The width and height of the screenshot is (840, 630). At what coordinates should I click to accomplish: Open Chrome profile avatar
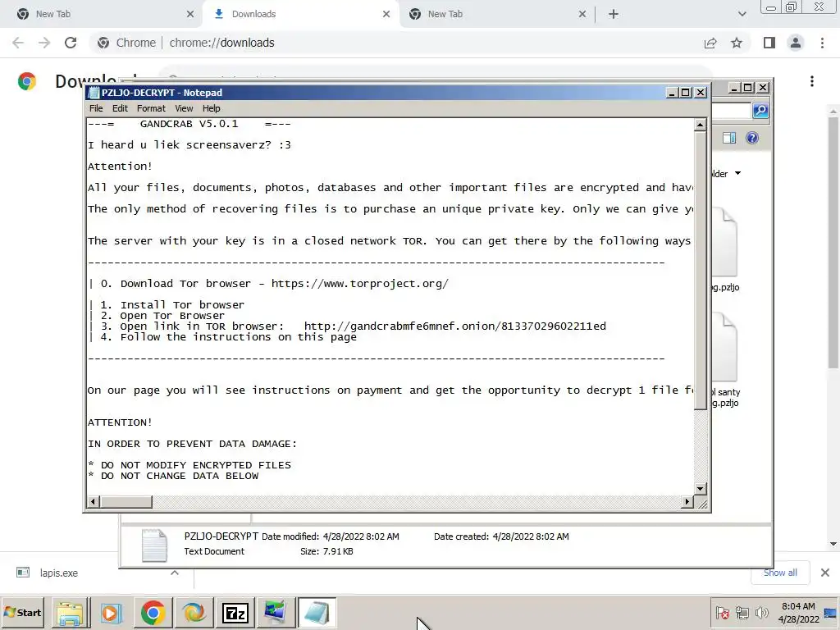click(x=796, y=43)
